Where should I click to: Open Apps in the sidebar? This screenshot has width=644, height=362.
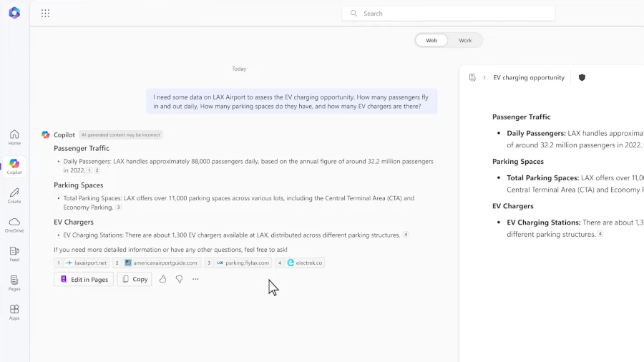[x=14, y=313]
